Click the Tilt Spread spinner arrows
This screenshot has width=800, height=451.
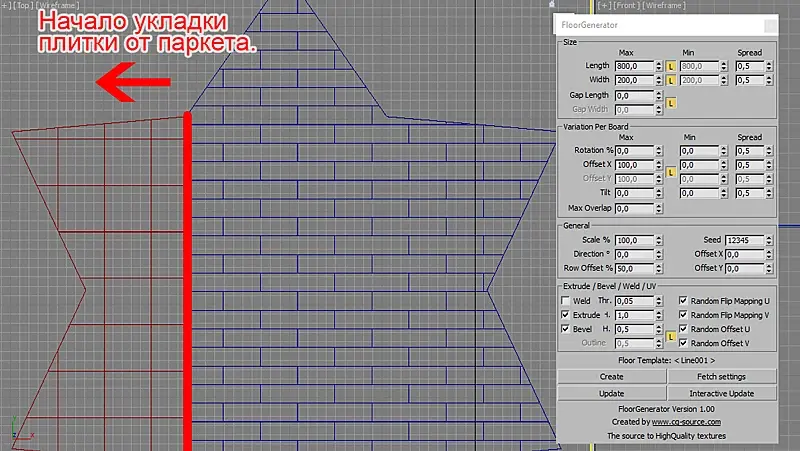click(x=769, y=193)
